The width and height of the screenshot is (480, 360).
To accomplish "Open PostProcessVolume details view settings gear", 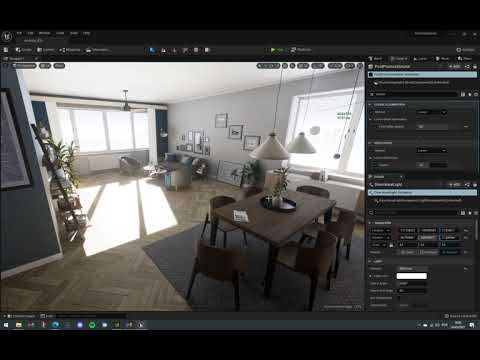I will point(476,94).
